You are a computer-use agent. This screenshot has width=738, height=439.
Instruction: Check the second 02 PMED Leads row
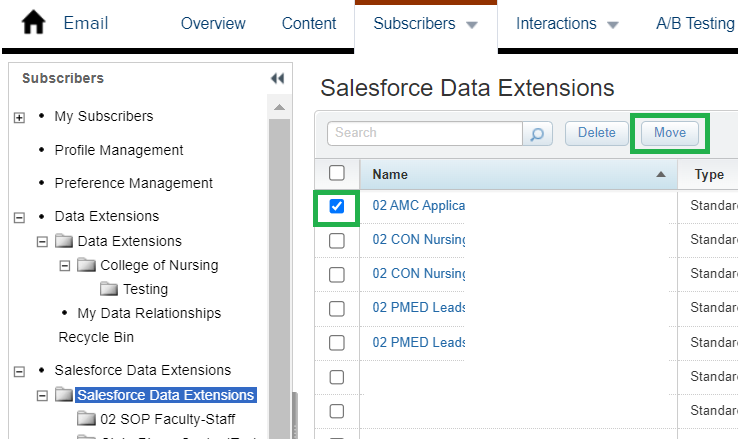[337, 343]
